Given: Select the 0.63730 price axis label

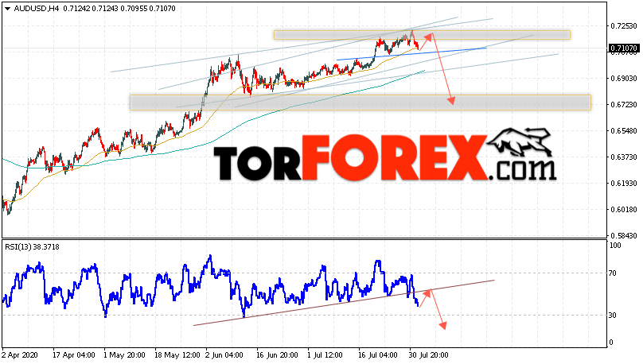Looking at the screenshot, I should pos(624,157).
